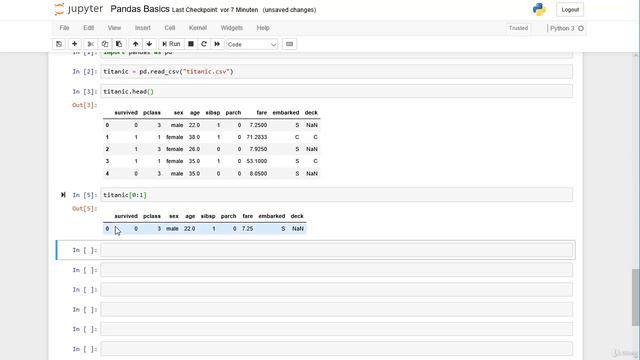Click the Logout button

570,9
